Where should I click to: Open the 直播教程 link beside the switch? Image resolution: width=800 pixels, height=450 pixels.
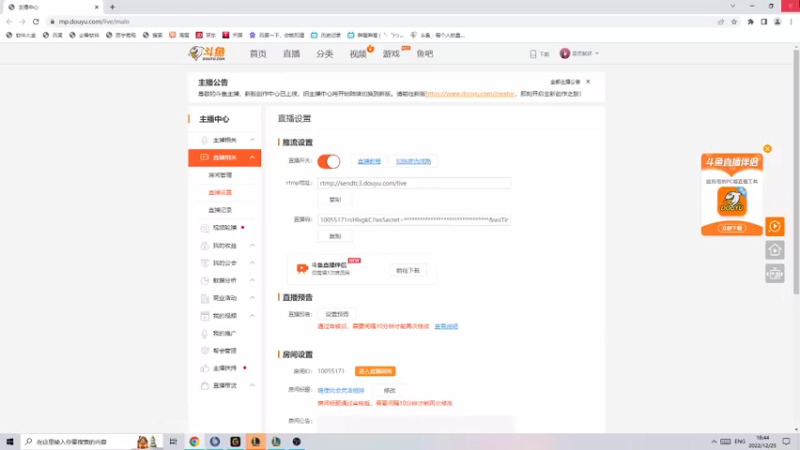[369, 161]
